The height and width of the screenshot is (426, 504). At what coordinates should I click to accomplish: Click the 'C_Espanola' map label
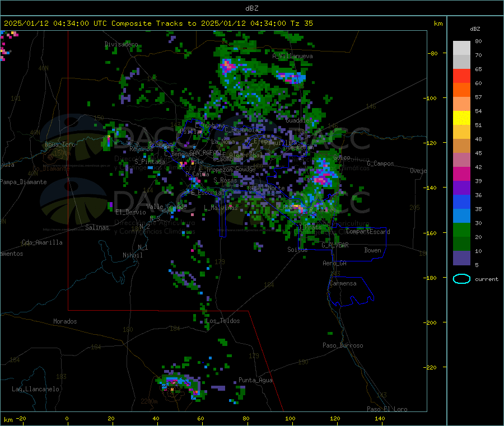point(241,130)
